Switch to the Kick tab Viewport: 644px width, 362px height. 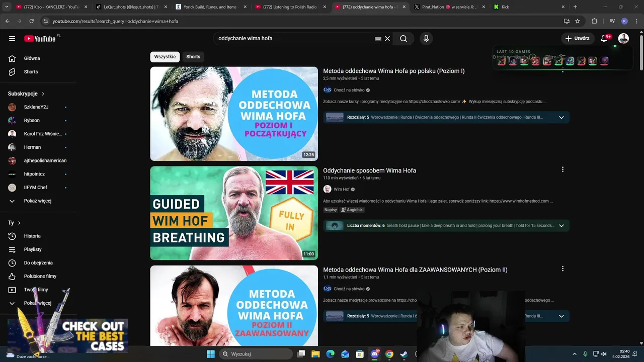(528, 7)
